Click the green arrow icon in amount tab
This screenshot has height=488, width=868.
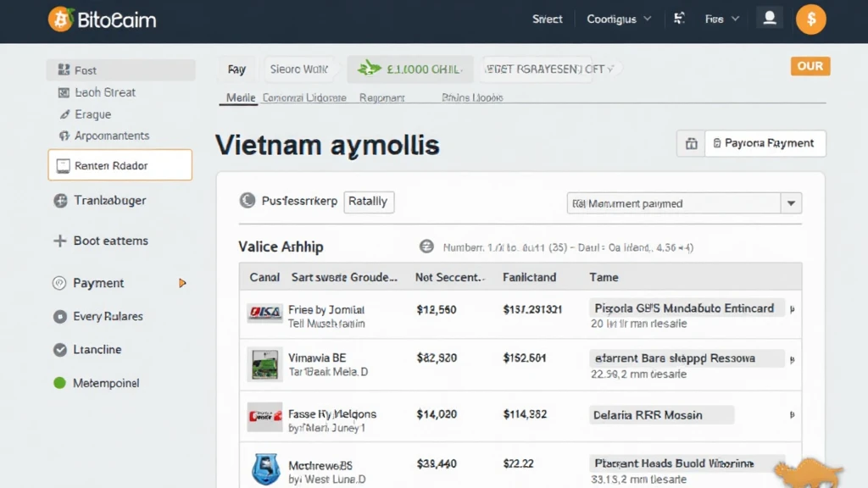click(369, 69)
